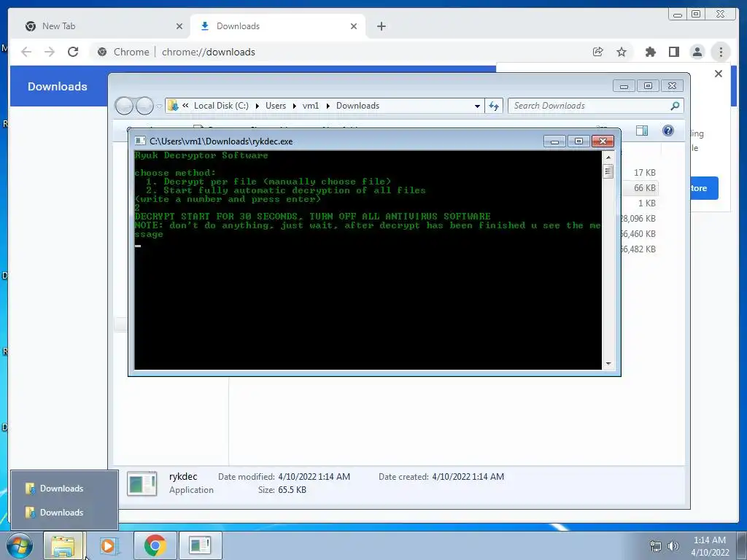
Task: Close the Downloads tab in Chrome
Action: pos(354,26)
